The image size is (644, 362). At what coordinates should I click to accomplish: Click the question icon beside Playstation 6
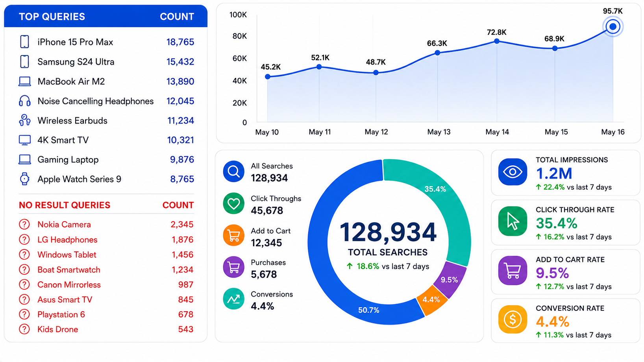(24, 314)
